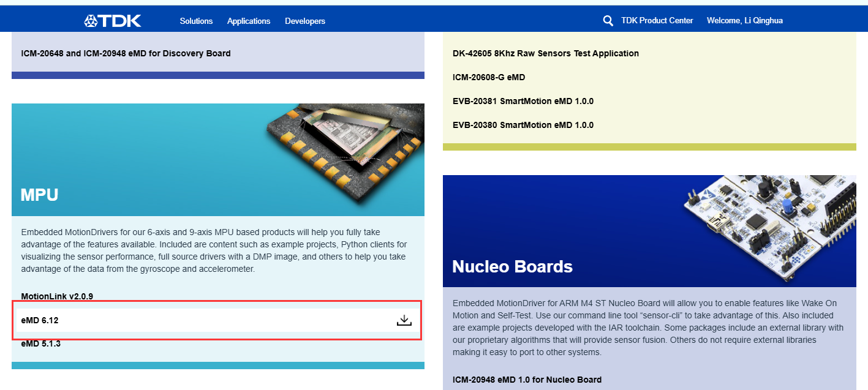Select MotionLink v2.0.9 download
Viewport: 868px width, 390px height.
57,296
